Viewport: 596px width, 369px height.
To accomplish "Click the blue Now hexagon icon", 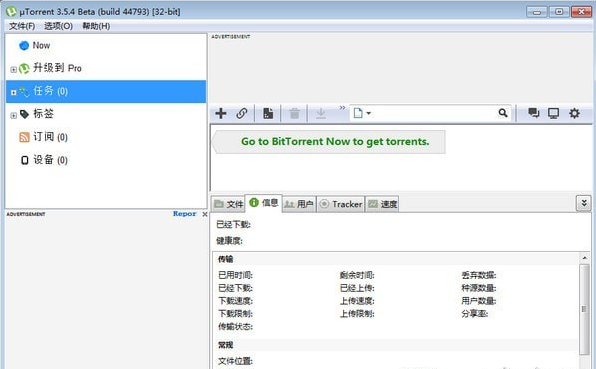I will tap(24, 46).
